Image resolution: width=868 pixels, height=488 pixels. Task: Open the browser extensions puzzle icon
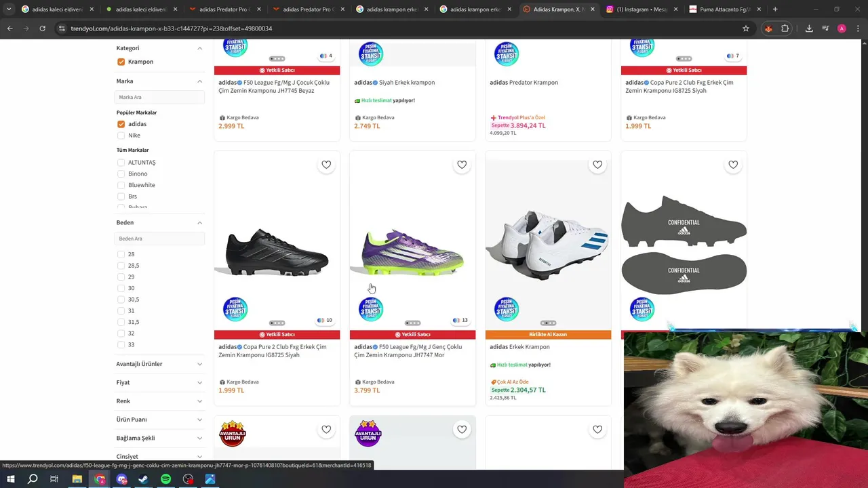tap(785, 28)
